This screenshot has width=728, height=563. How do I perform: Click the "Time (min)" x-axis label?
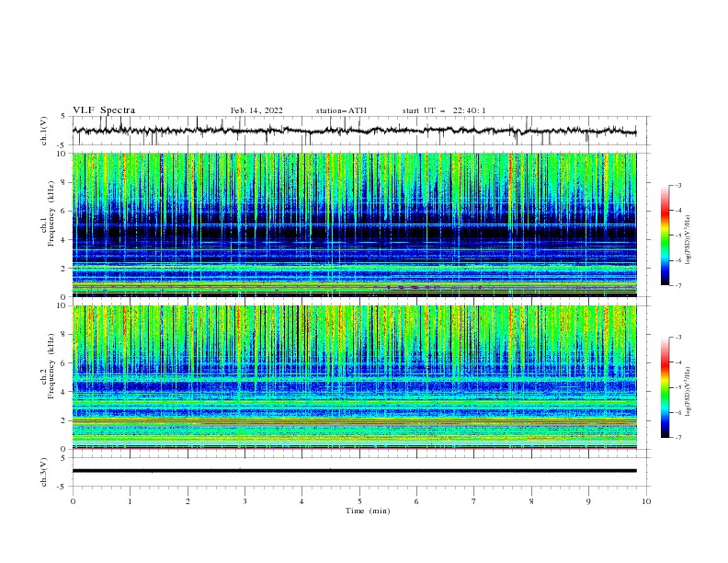[x=368, y=511]
